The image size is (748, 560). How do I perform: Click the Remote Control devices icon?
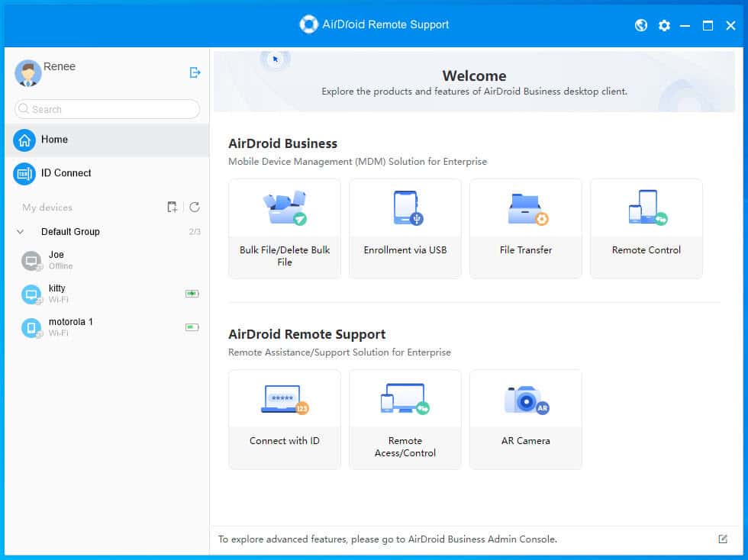[x=647, y=208]
